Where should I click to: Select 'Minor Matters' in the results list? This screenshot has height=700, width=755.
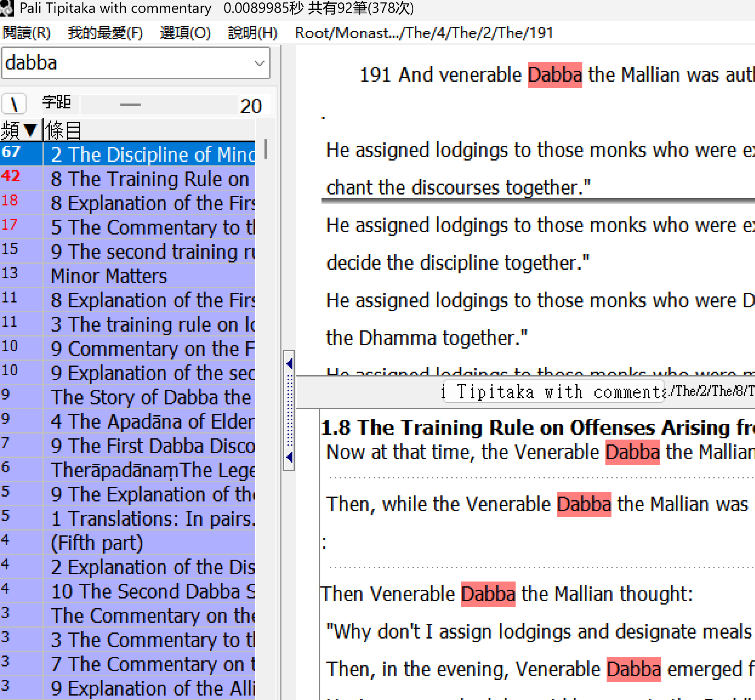point(109,276)
